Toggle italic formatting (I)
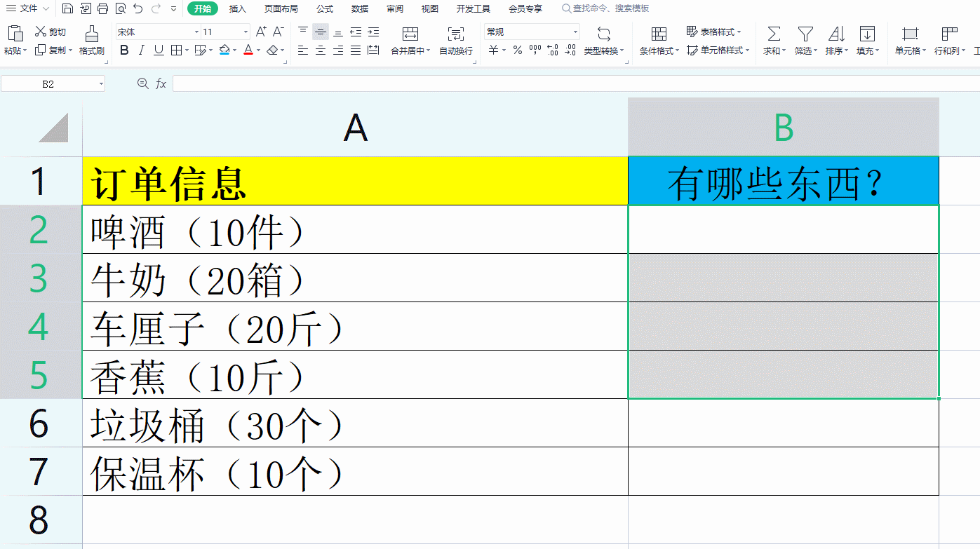 [x=142, y=50]
